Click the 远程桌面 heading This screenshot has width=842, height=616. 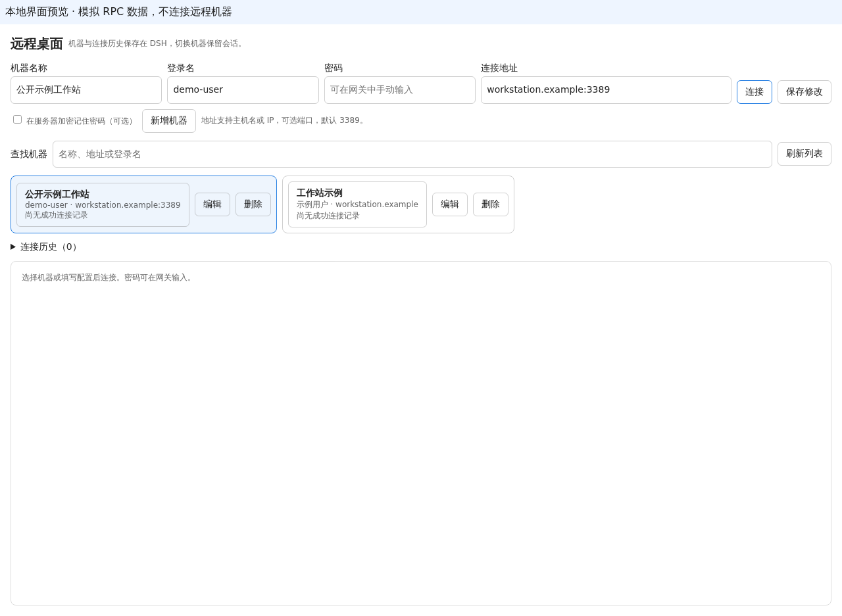[37, 44]
